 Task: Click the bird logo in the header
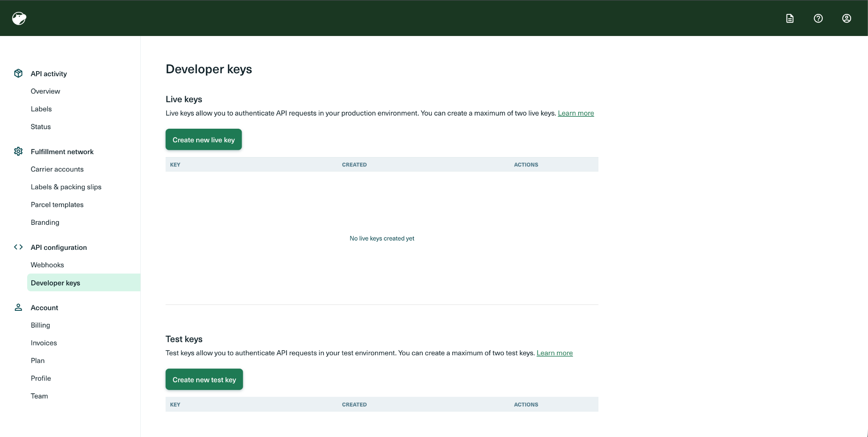click(19, 18)
